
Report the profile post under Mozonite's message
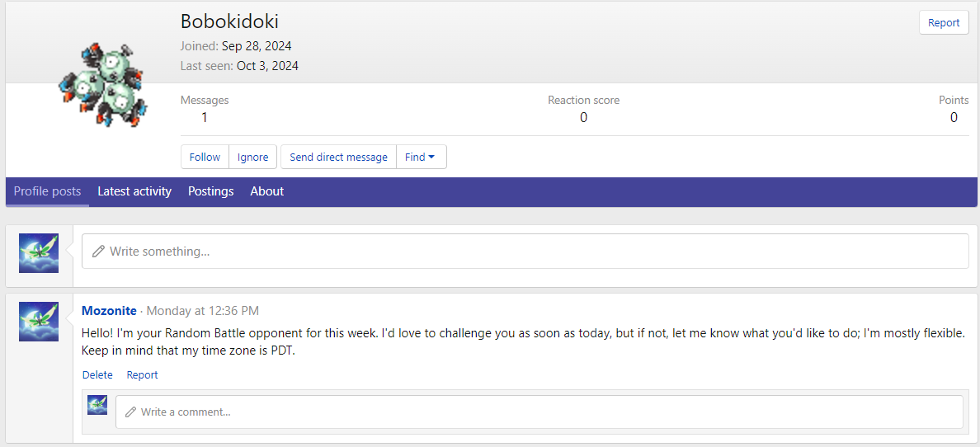click(x=142, y=375)
